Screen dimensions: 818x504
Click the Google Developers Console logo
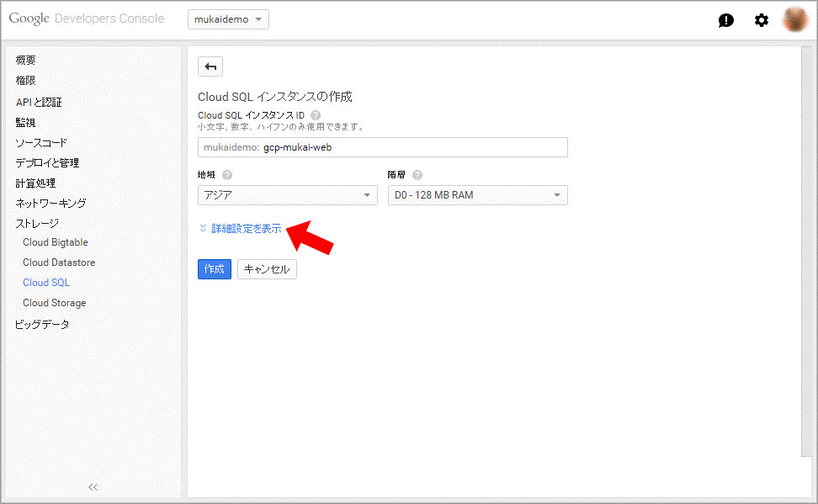[87, 19]
